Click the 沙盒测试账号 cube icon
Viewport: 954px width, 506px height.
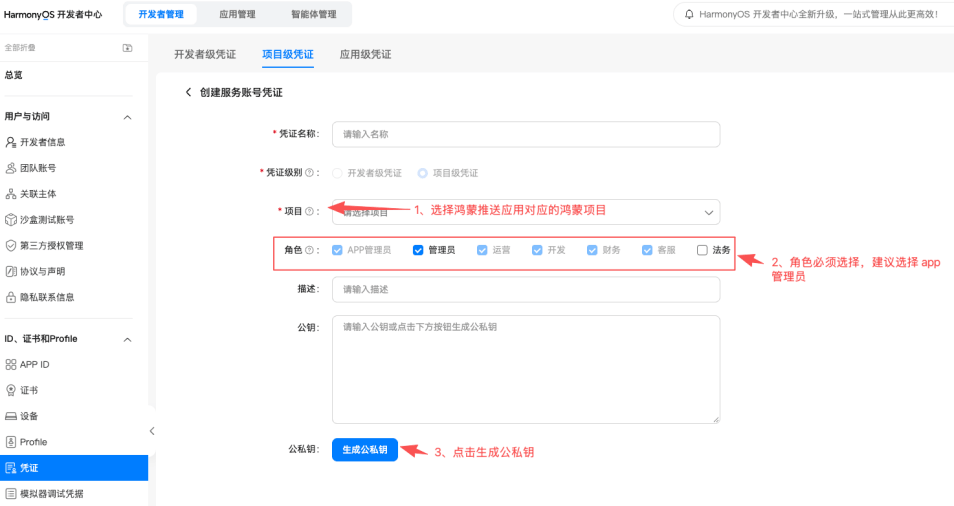click(10, 220)
